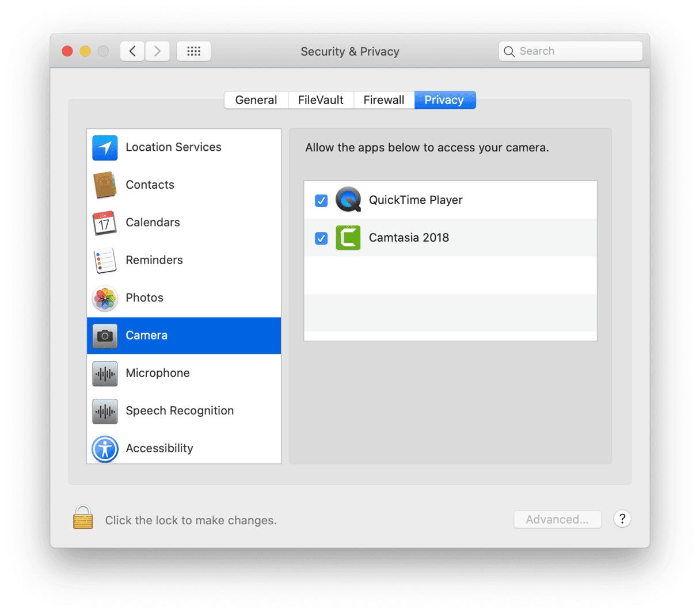Open the FileVault tab
The height and width of the screenshot is (614, 700).
coord(321,100)
